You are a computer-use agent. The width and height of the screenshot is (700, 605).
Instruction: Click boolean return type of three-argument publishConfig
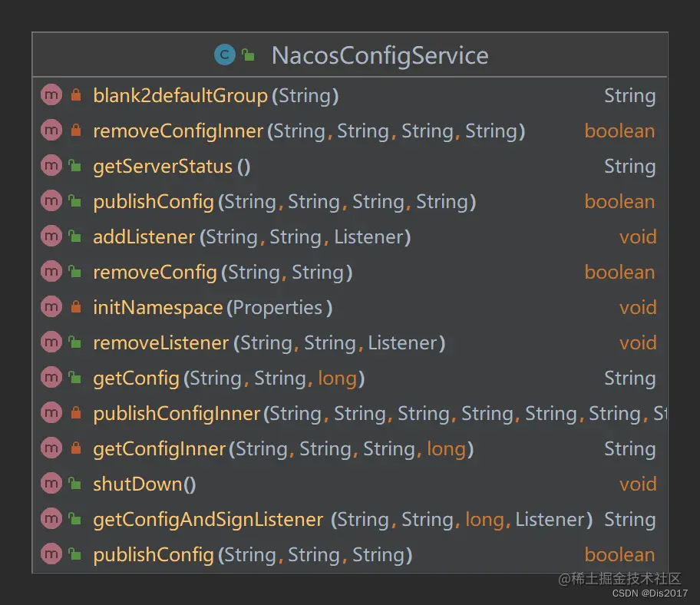tap(619, 554)
